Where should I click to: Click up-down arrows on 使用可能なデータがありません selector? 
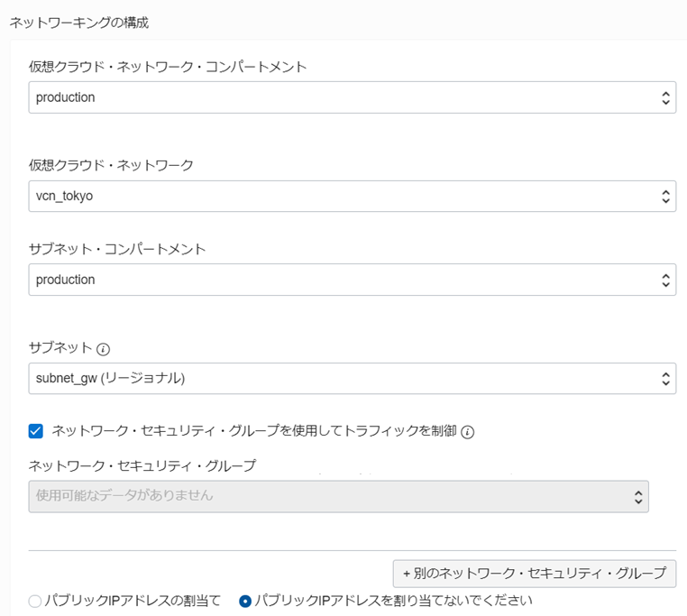click(x=638, y=497)
